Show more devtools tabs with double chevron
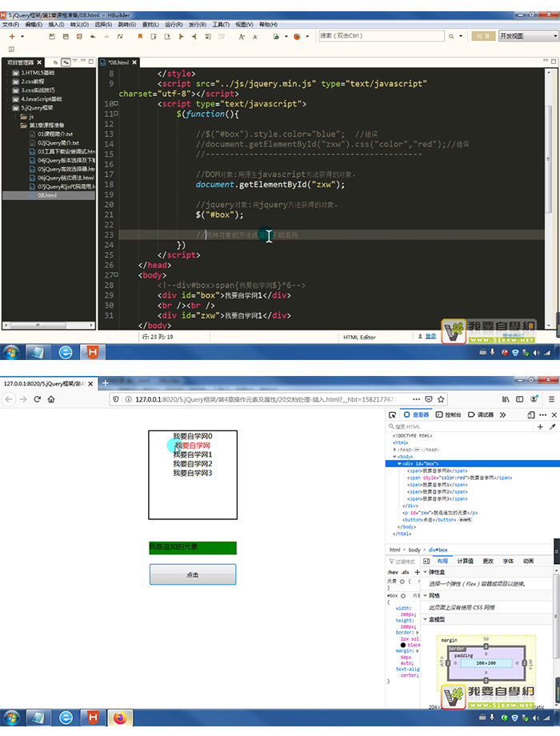Screen dimensions: 560x736 pos(502,415)
